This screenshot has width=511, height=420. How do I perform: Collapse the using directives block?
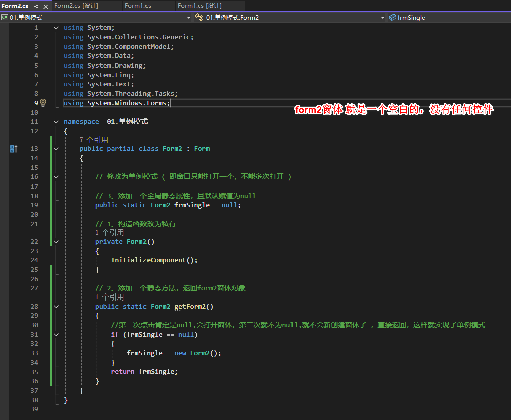tap(56, 28)
